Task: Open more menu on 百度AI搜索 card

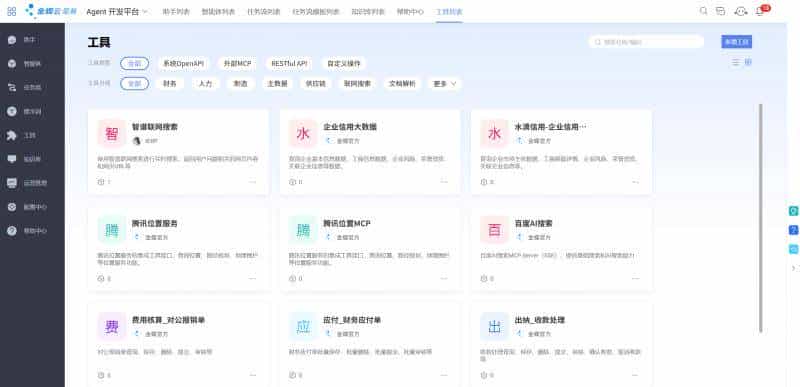Action: [635, 278]
